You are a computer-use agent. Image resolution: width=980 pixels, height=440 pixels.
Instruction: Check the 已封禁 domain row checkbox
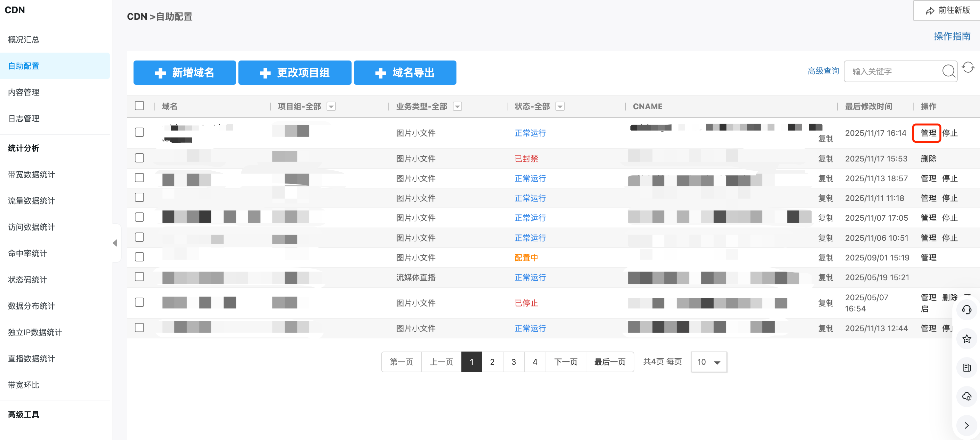[139, 158]
